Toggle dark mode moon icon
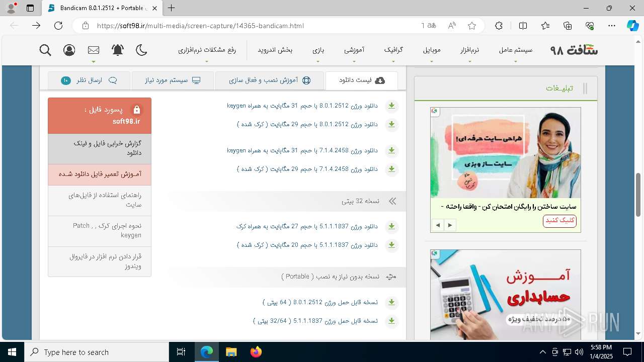 coord(142,50)
